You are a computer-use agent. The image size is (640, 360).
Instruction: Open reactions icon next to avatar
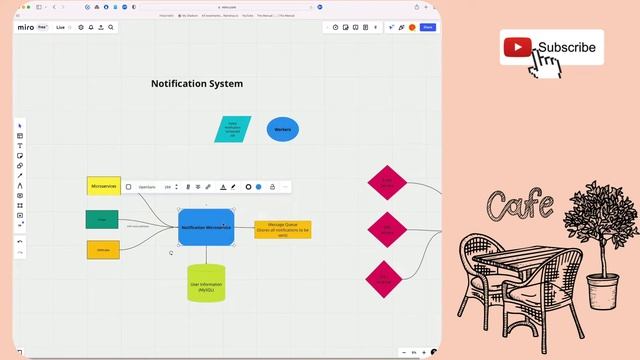(x=402, y=27)
